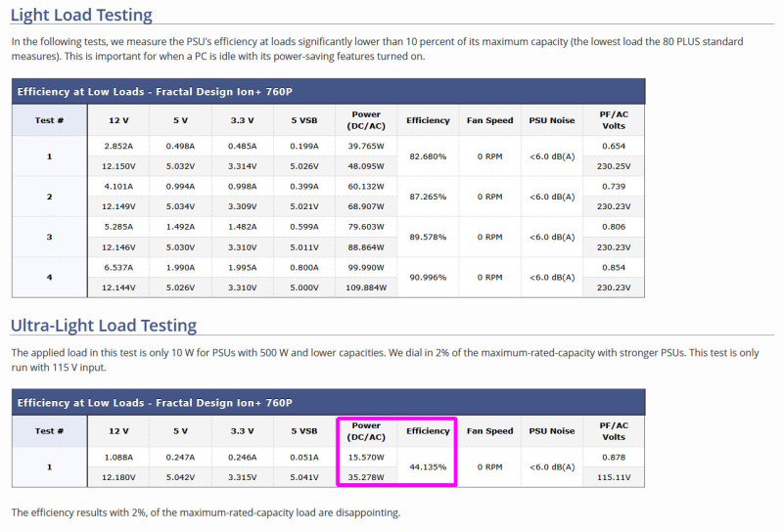The width and height of the screenshot is (783, 532).
Task: Click the 0.599A current cell
Action: [x=304, y=227]
